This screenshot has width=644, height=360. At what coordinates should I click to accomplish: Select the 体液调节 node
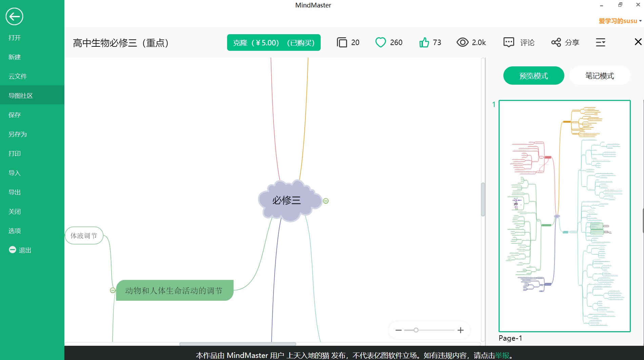tap(84, 235)
